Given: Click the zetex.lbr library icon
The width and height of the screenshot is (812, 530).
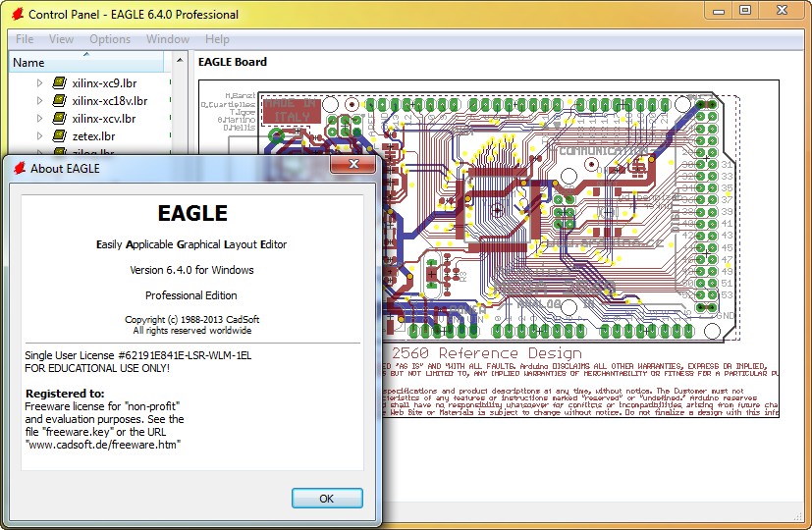Looking at the screenshot, I should click(59, 136).
